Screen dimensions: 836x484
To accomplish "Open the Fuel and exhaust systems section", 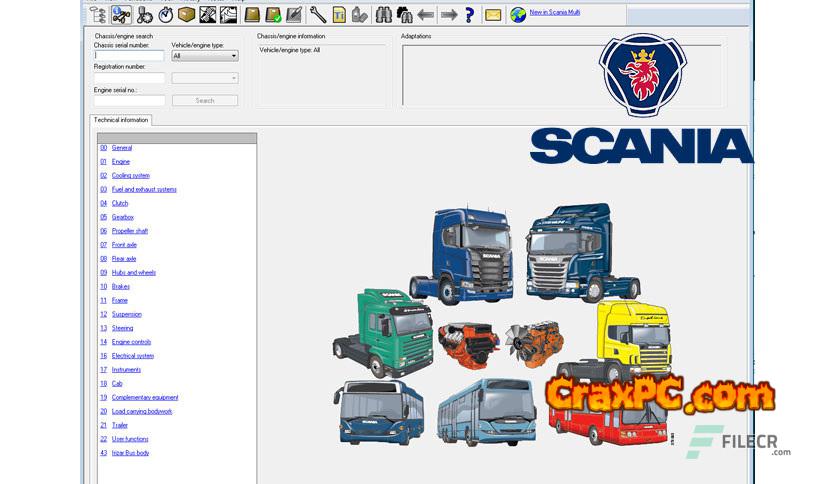I will 144,189.
